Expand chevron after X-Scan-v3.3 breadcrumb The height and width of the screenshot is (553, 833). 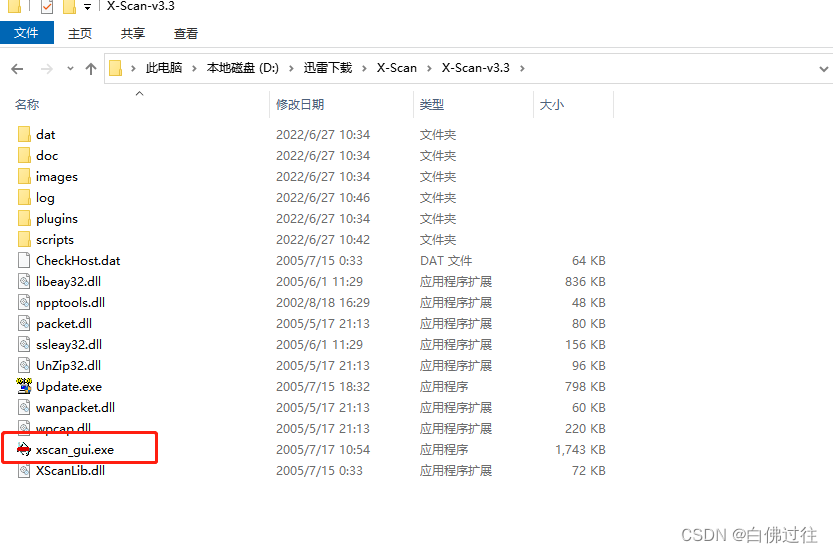click(x=522, y=68)
